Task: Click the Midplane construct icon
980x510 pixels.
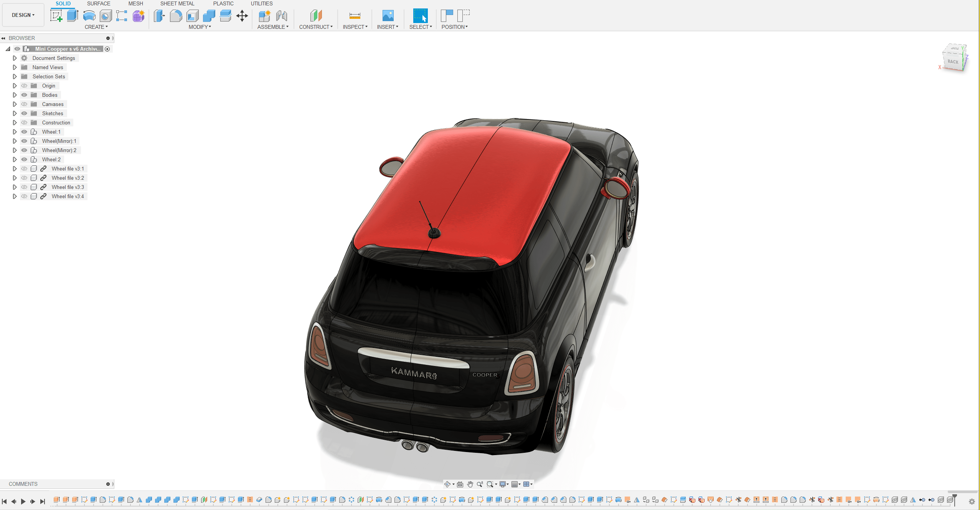Action: click(316, 16)
